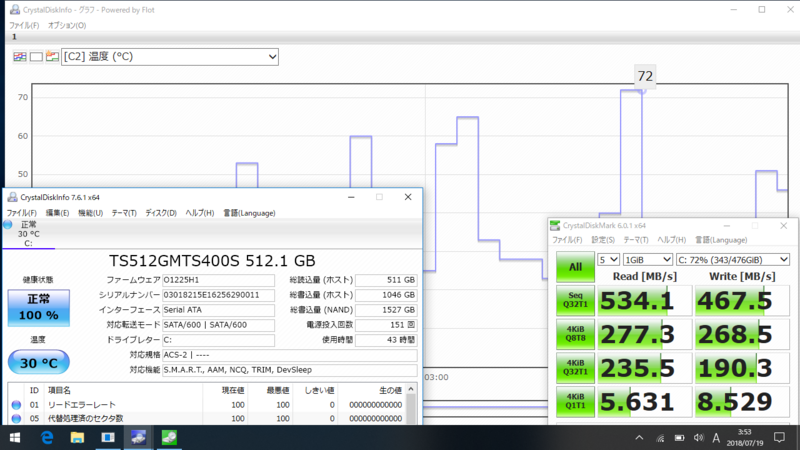Open 設定(S) menu in CrystalDiskMark
The height and width of the screenshot is (450, 800).
click(603, 240)
